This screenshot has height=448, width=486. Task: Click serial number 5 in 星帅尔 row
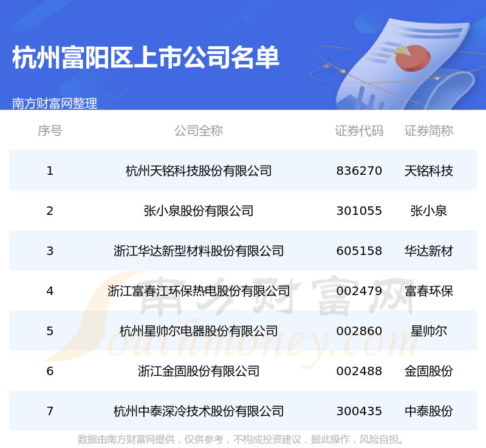tap(50, 331)
